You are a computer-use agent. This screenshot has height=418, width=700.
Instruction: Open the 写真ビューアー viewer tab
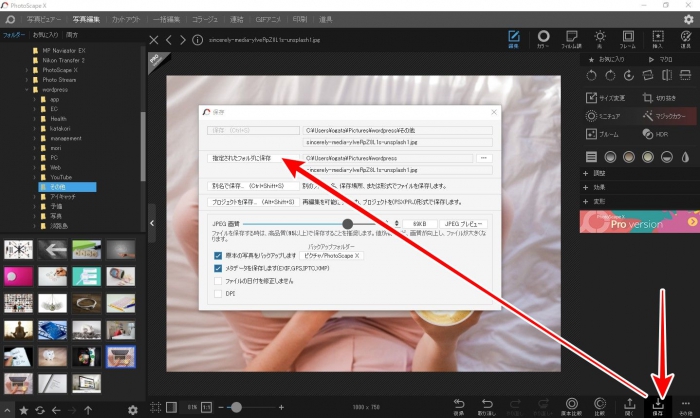(43, 20)
